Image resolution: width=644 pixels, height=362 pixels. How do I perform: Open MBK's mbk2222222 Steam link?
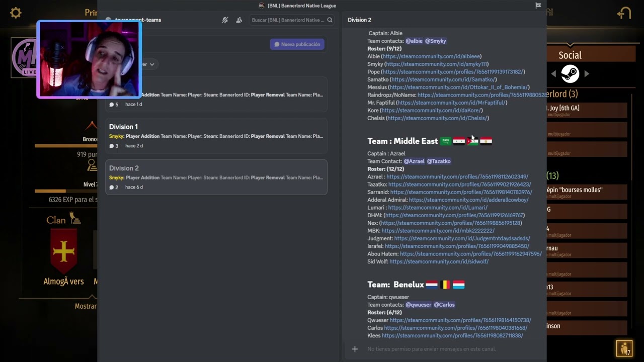pyautogui.click(x=438, y=231)
